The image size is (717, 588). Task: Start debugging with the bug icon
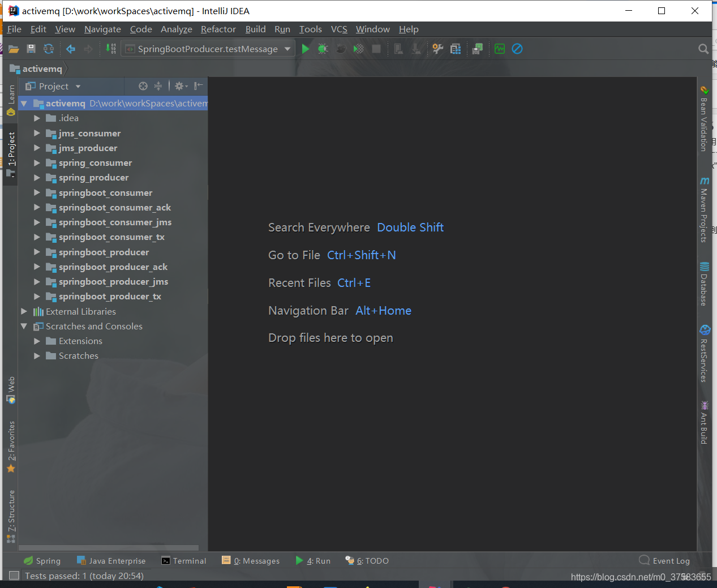[x=323, y=49]
